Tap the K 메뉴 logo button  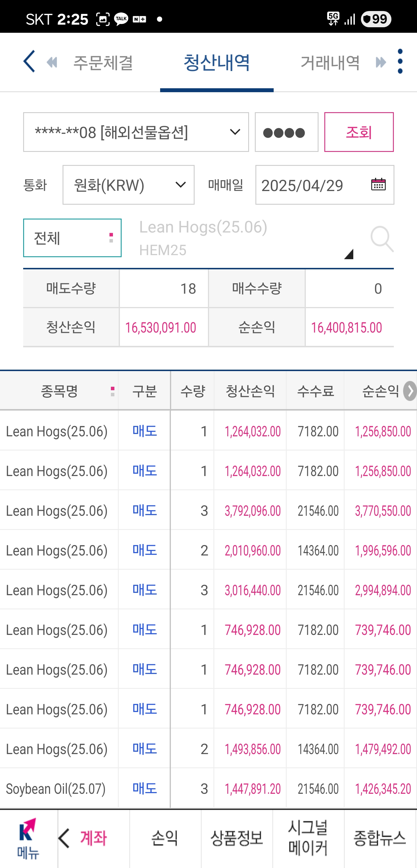[28, 838]
